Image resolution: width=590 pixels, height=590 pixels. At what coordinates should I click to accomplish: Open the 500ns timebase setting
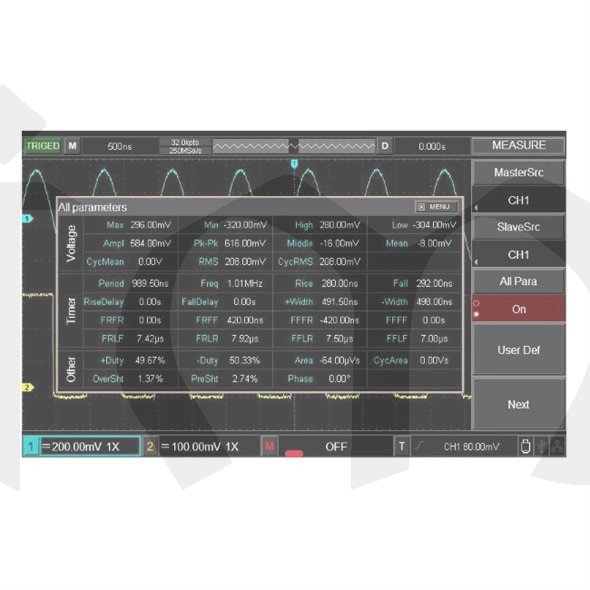coord(120,146)
